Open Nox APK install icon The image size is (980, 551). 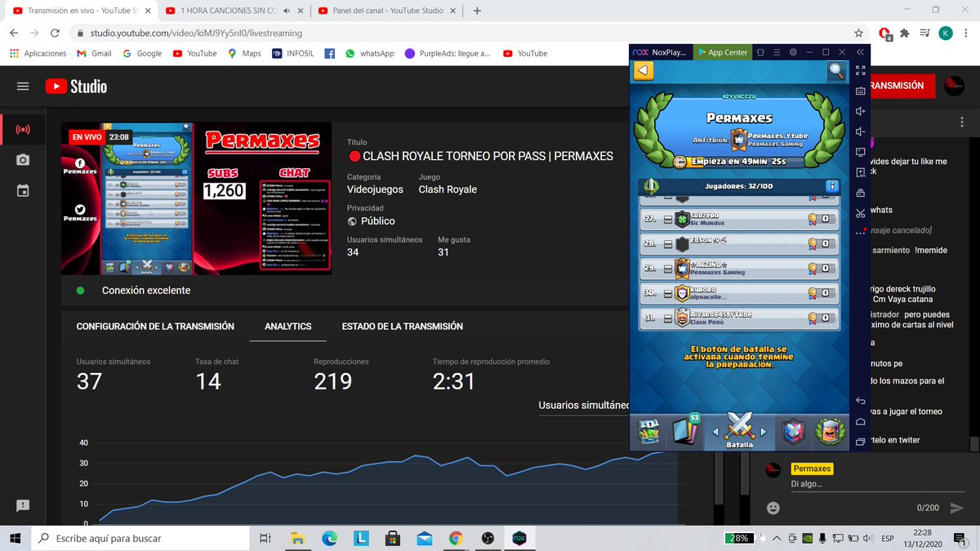click(860, 172)
